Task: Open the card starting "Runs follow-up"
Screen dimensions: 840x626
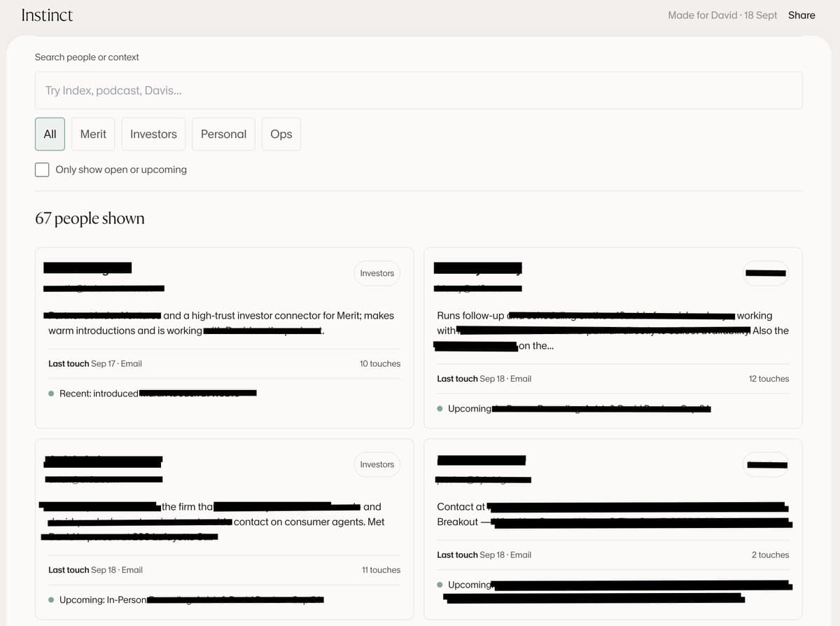Action: point(613,338)
